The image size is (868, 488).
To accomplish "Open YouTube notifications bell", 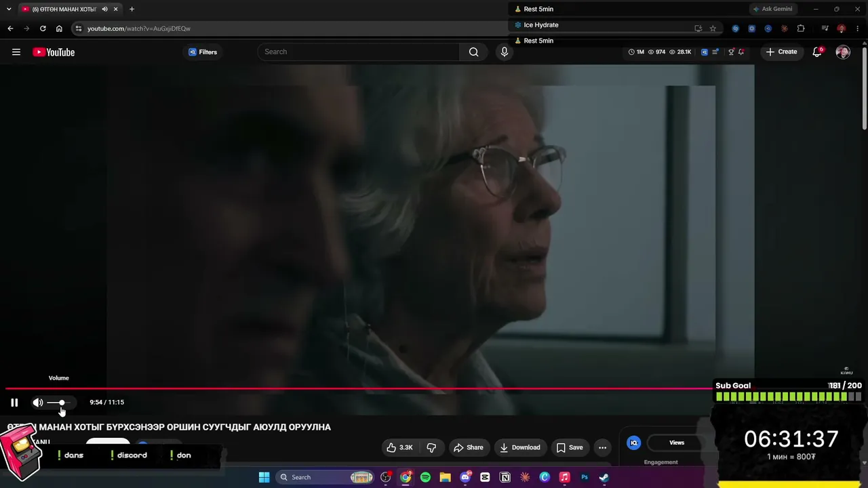I will (818, 52).
